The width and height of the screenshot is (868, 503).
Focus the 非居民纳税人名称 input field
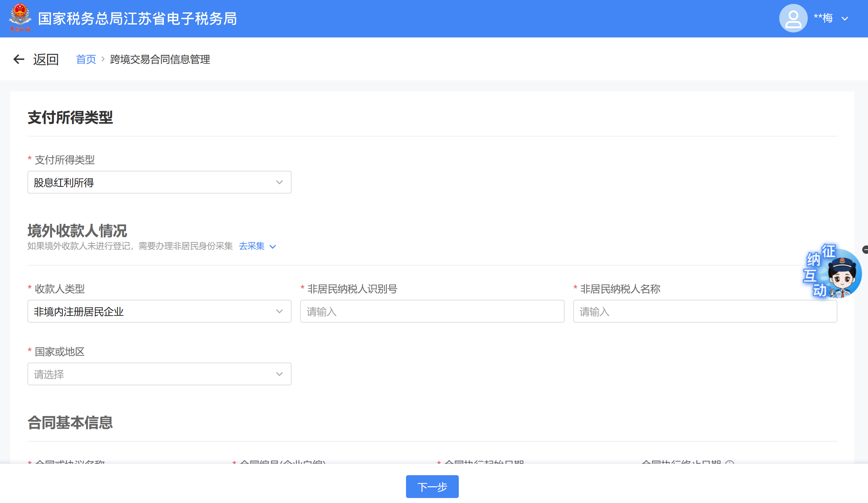click(705, 311)
